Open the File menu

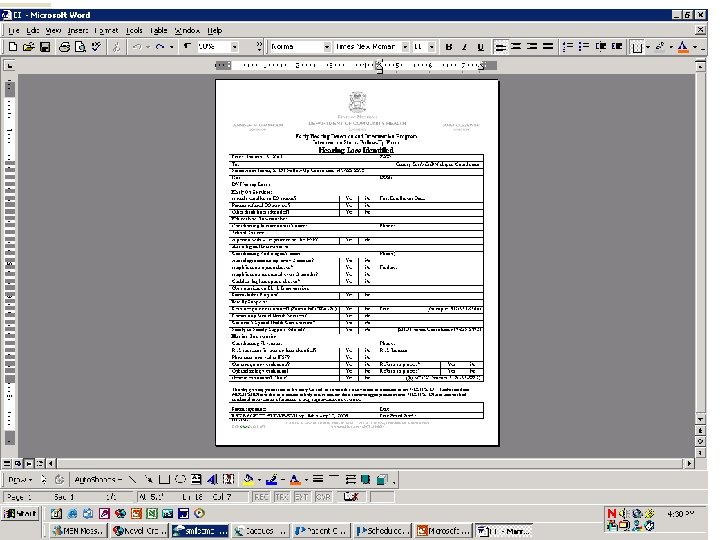point(14,30)
